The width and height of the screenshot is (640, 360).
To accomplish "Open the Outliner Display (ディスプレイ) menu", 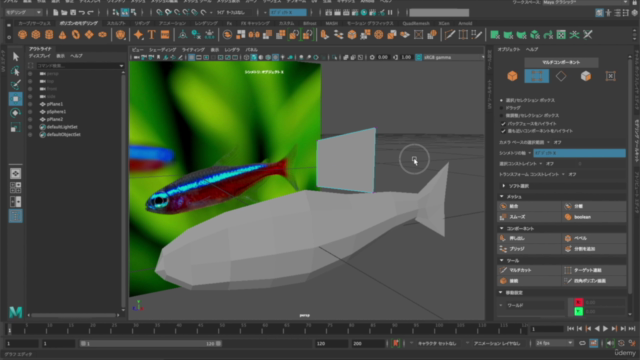I will click(x=40, y=56).
